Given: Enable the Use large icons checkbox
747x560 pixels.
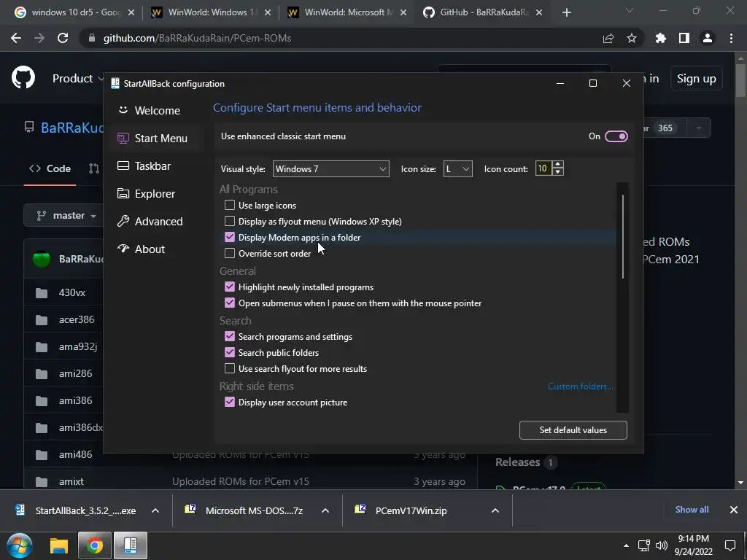Looking at the screenshot, I should (230, 205).
